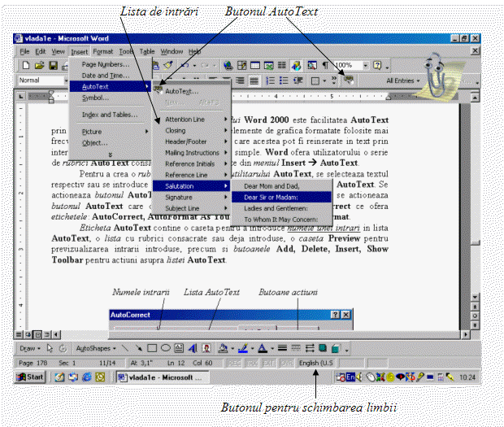This screenshot has width=504, height=427.
Task: Click the Shadow effect icon
Action: coord(323,348)
